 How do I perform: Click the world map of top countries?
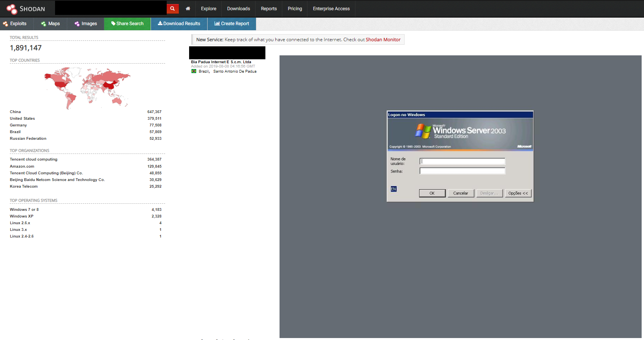[x=87, y=88]
